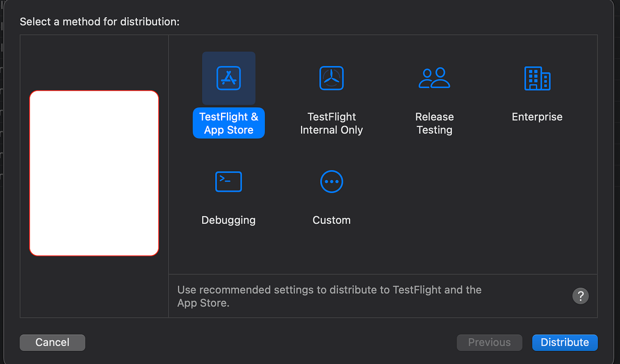The image size is (620, 364).
Task: Pick Release Testing as the distribution method
Action: coord(434,123)
